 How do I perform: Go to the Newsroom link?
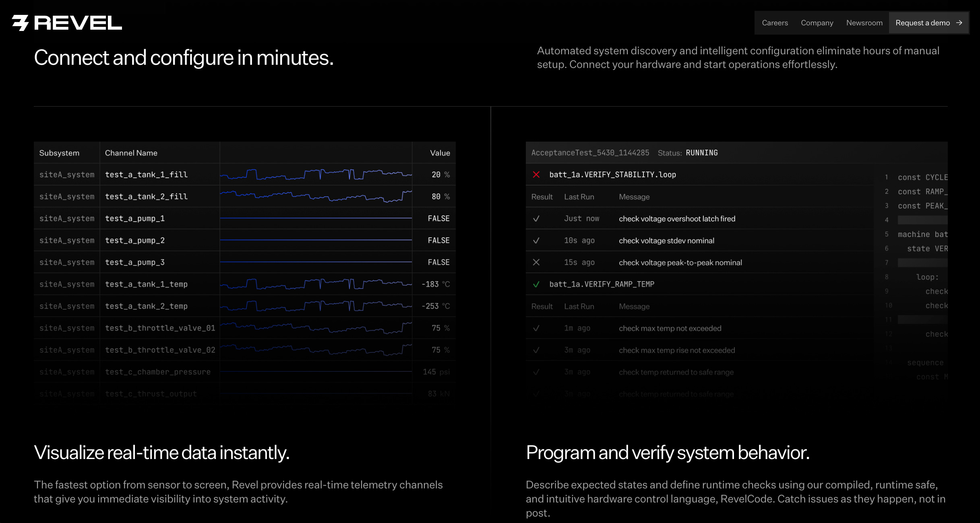coord(864,23)
